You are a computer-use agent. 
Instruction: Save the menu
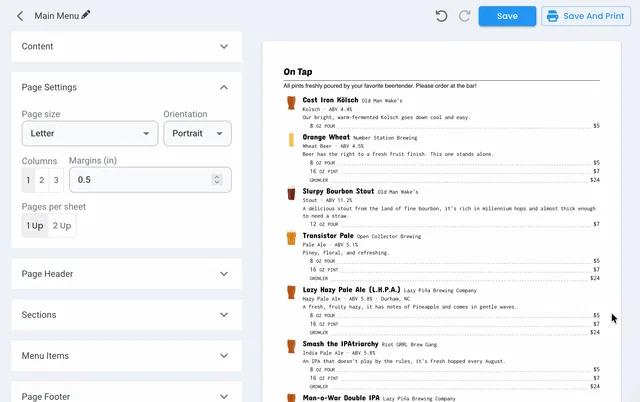click(x=507, y=16)
